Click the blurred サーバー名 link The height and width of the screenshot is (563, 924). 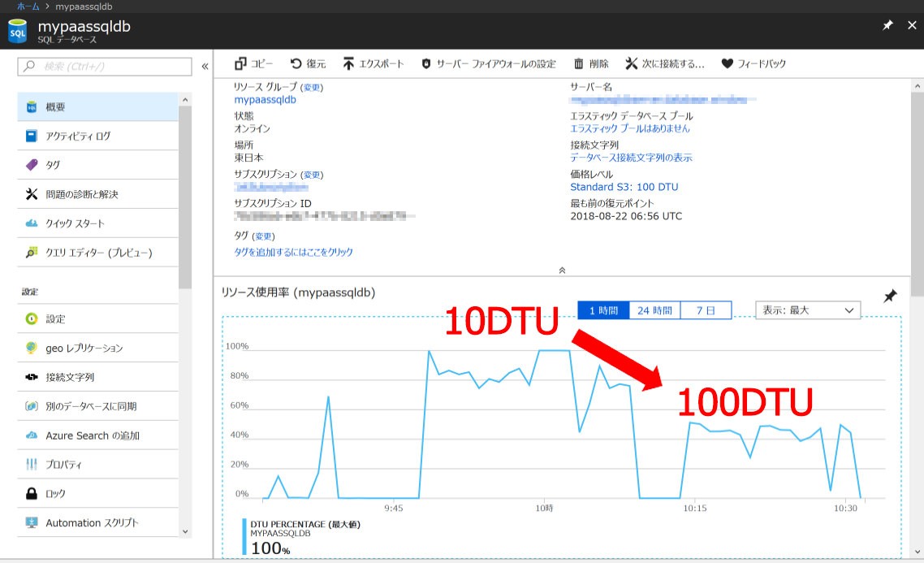pos(663,100)
